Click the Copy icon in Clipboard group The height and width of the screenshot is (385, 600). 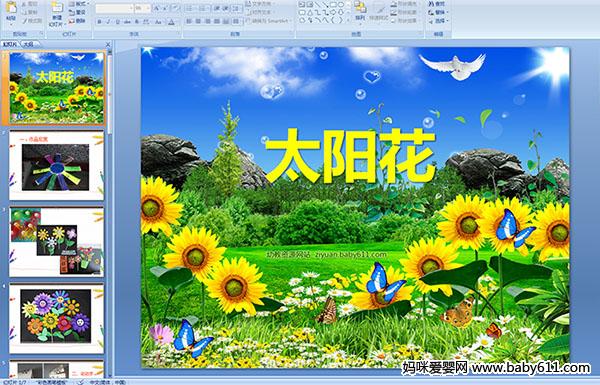[x=24, y=13]
